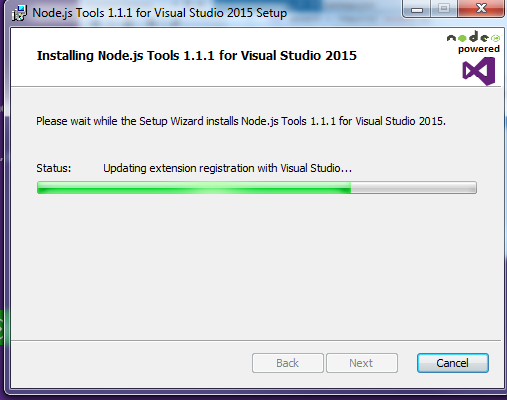Screen dimensions: 507x400
Task: Minimize the setup window
Action: (x=417, y=9)
